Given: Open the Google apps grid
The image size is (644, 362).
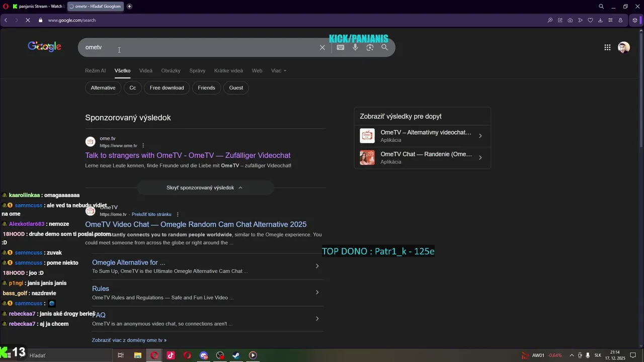Looking at the screenshot, I should click(607, 47).
